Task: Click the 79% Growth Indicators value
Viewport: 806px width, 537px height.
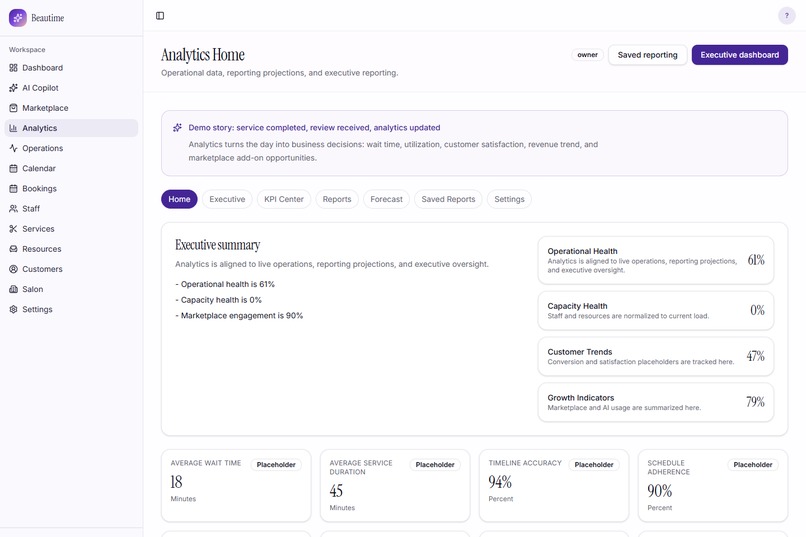Action: click(x=756, y=402)
